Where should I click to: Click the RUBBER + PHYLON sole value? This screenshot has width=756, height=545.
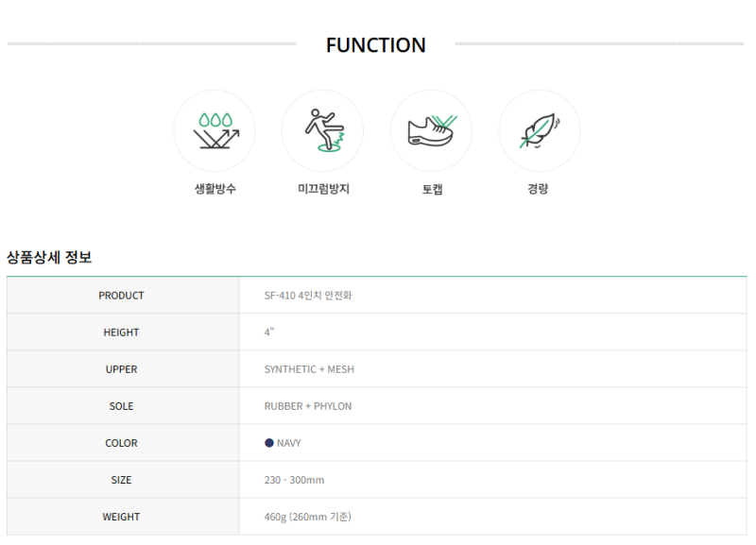click(307, 406)
